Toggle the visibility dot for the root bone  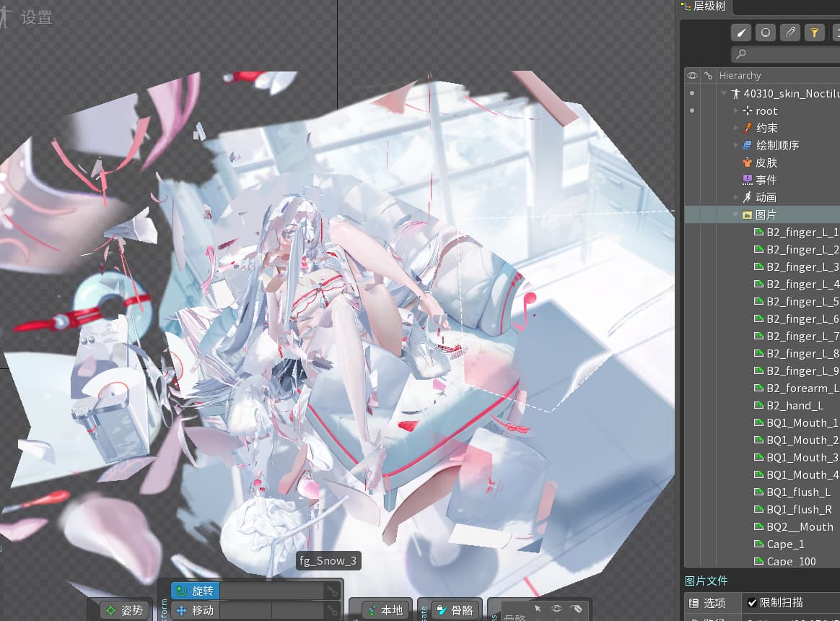tap(692, 110)
